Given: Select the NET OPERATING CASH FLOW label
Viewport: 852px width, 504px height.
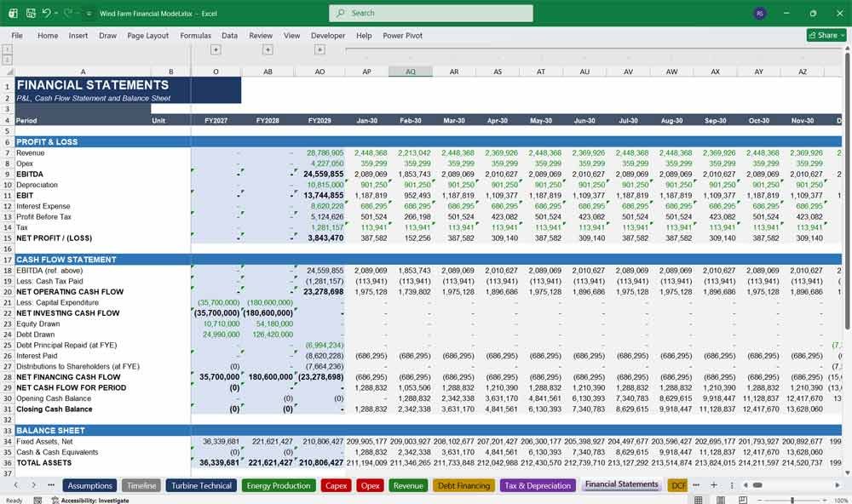Looking at the screenshot, I should pyautogui.click(x=70, y=292).
